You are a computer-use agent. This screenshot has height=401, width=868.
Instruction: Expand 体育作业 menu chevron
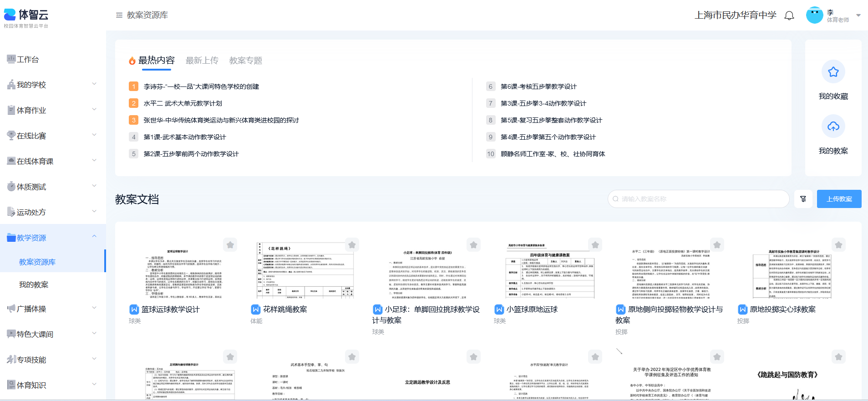(94, 109)
